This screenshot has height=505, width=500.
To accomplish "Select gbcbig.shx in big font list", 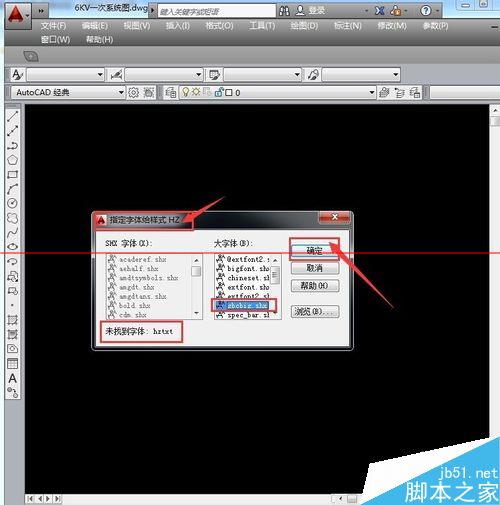I will [242, 305].
